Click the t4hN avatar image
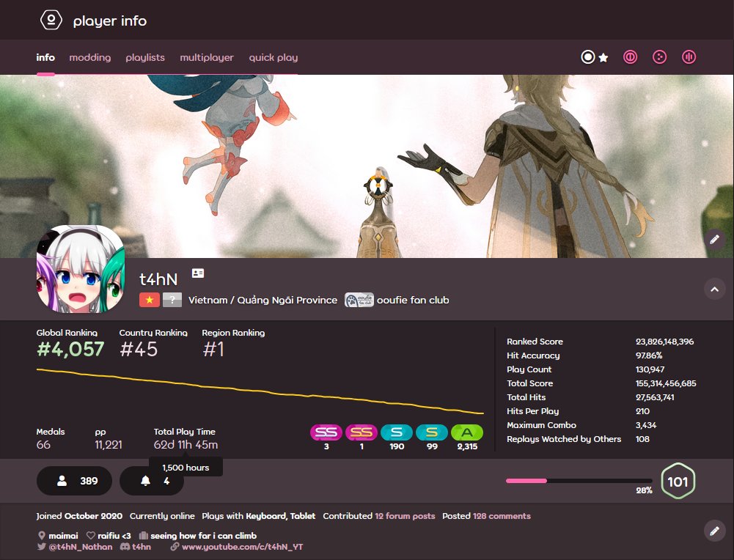 pyautogui.click(x=81, y=269)
